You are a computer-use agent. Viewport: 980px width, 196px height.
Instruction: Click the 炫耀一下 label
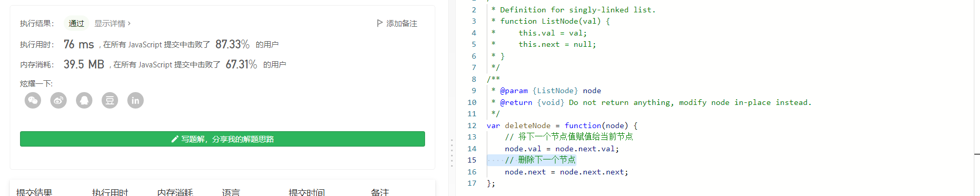tap(36, 83)
